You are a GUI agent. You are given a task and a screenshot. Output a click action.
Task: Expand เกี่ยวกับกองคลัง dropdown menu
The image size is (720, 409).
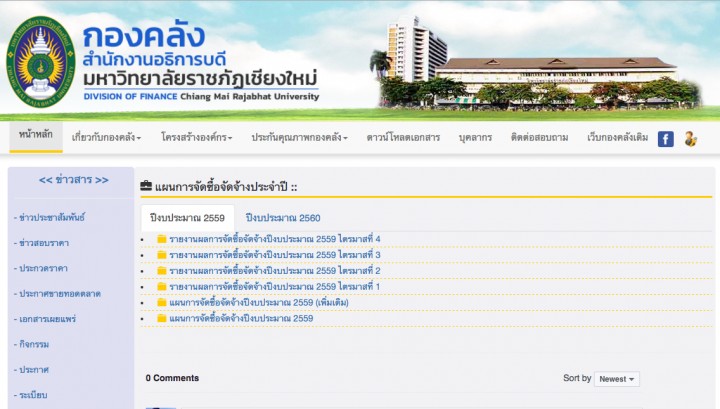[x=106, y=137]
